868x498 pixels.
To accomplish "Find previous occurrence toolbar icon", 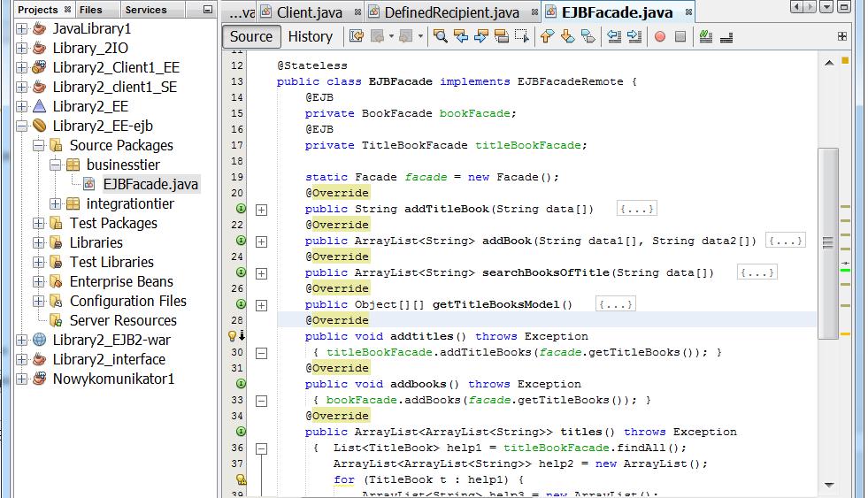I will [x=461, y=36].
